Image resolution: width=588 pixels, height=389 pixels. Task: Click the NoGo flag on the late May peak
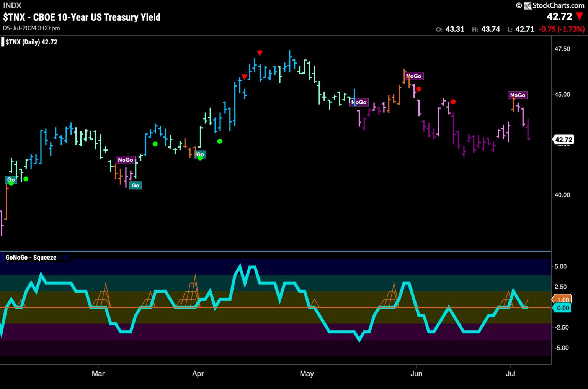413,76
